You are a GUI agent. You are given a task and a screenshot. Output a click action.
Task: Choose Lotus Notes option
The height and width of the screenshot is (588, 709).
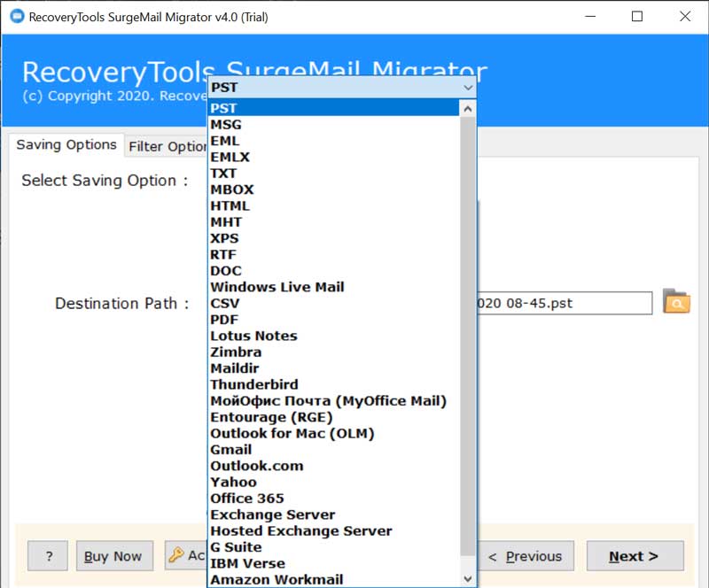pos(334,337)
